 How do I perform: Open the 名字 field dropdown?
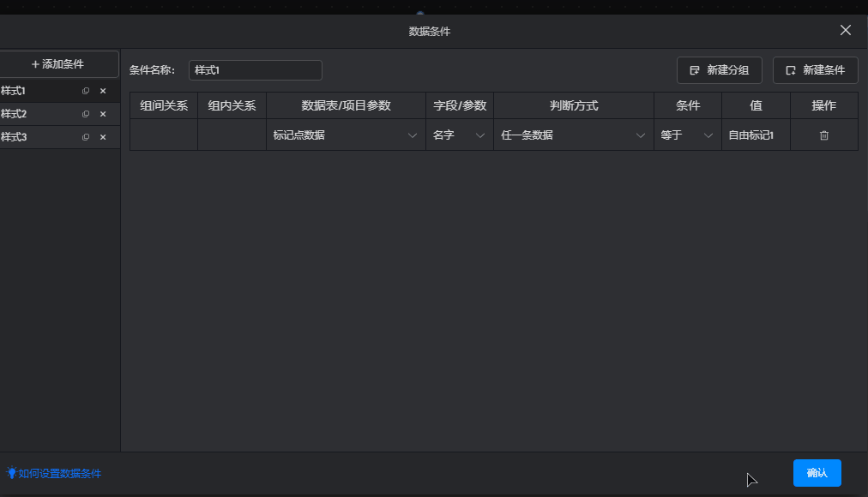pos(460,135)
